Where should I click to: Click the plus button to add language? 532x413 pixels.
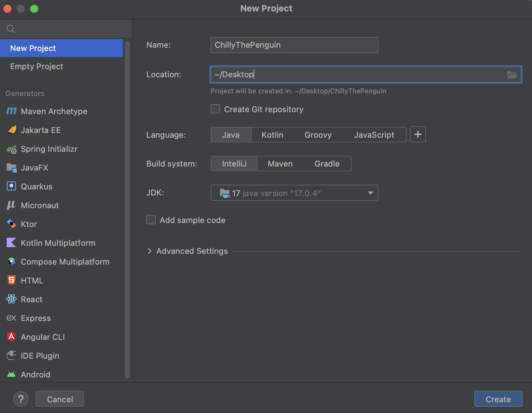418,134
